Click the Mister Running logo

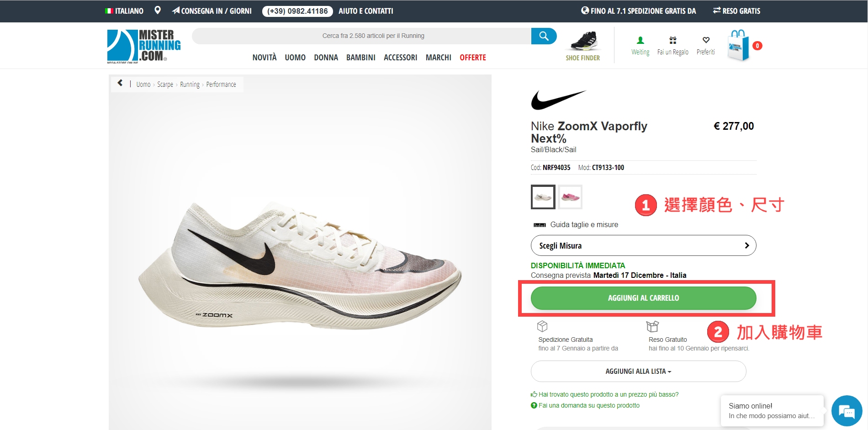tap(144, 46)
